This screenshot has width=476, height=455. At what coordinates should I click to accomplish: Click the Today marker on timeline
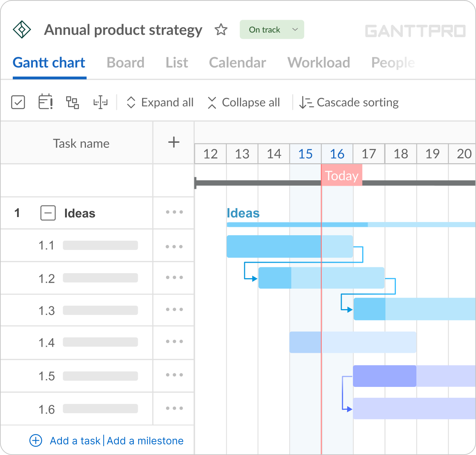341,176
